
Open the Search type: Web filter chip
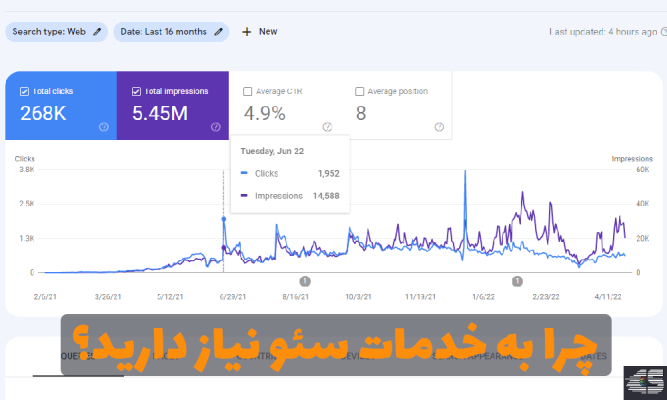pos(56,32)
